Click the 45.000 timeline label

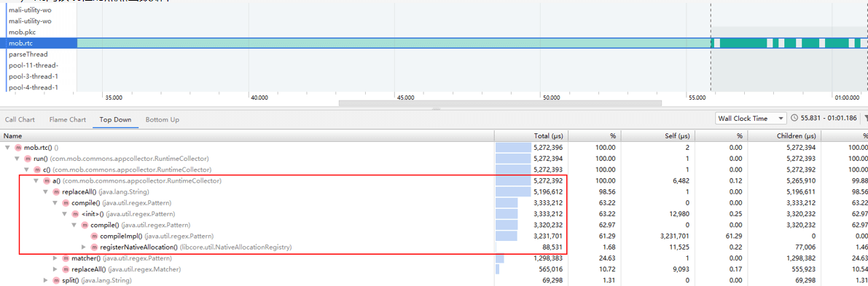[405, 98]
